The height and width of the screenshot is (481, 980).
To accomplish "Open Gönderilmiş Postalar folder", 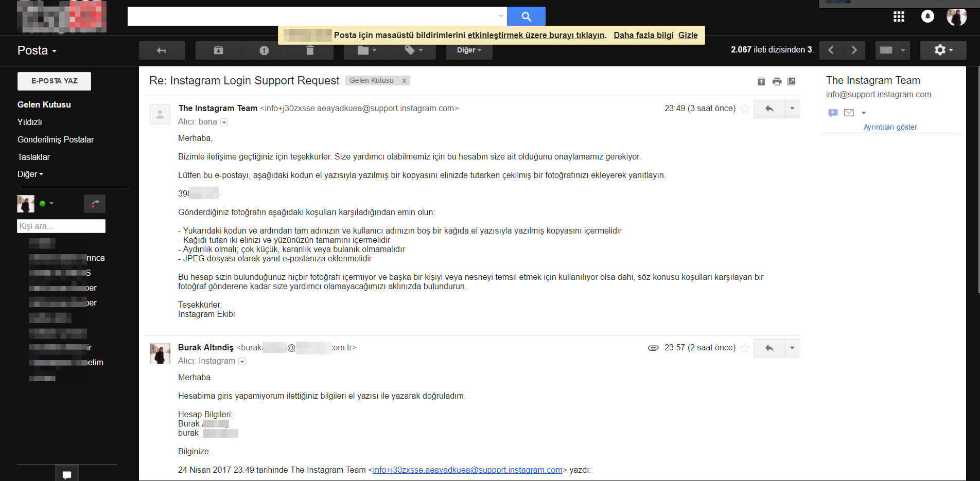I will 56,139.
